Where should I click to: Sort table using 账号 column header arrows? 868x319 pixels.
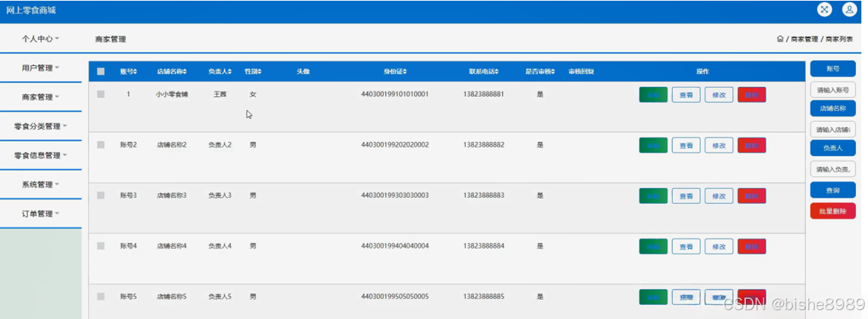click(x=135, y=72)
